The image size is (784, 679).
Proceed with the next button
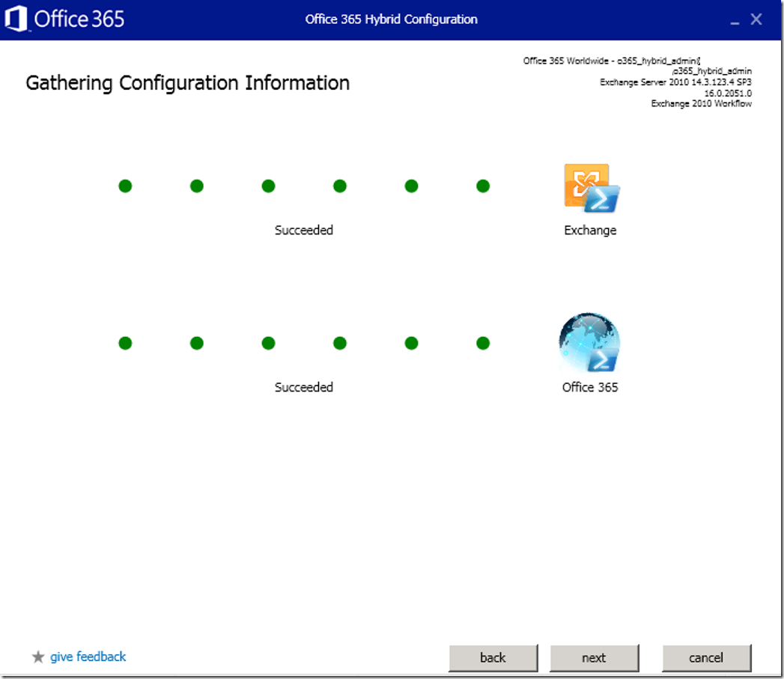click(x=594, y=657)
